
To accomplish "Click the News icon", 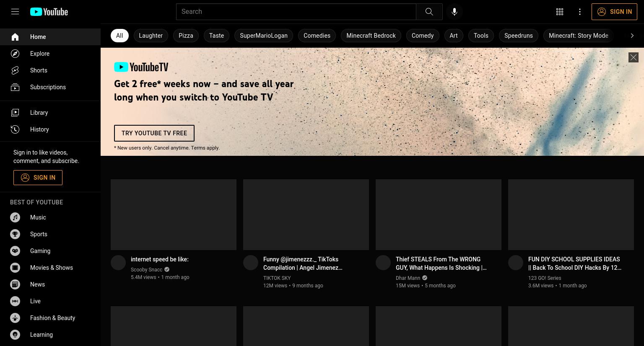I will [15, 284].
